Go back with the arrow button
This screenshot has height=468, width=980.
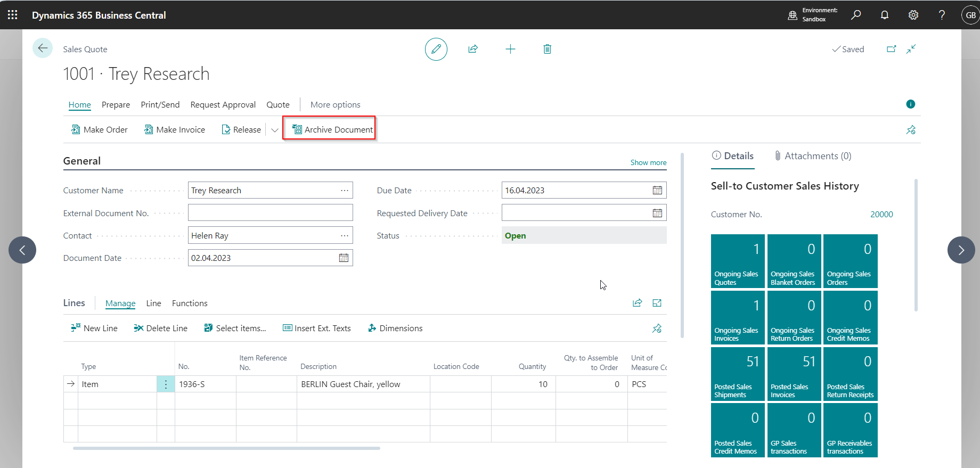click(43, 48)
